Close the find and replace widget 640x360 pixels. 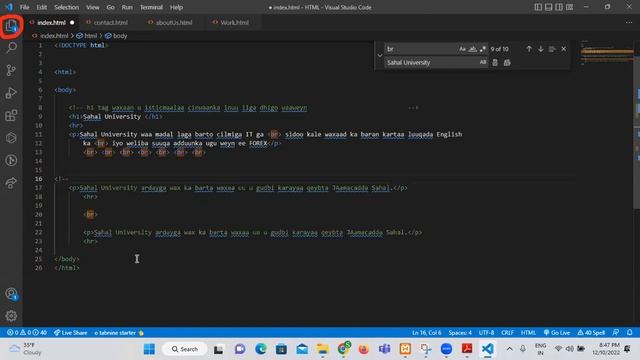click(564, 49)
